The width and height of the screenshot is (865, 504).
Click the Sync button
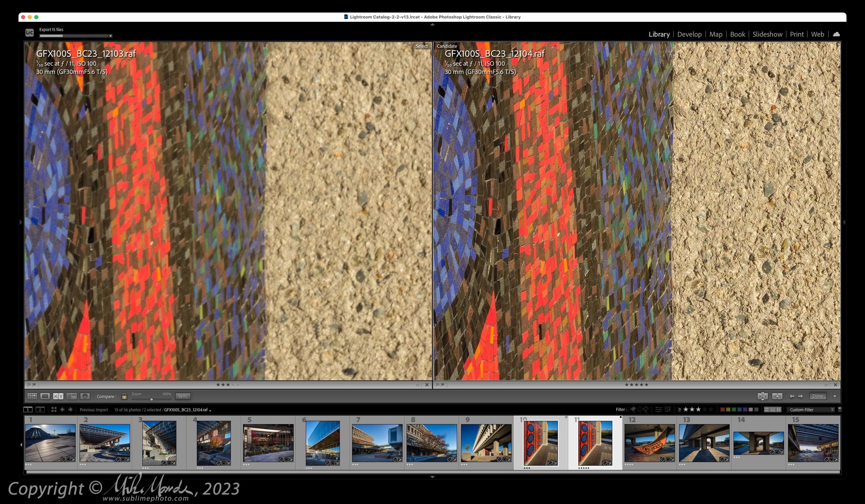(183, 396)
